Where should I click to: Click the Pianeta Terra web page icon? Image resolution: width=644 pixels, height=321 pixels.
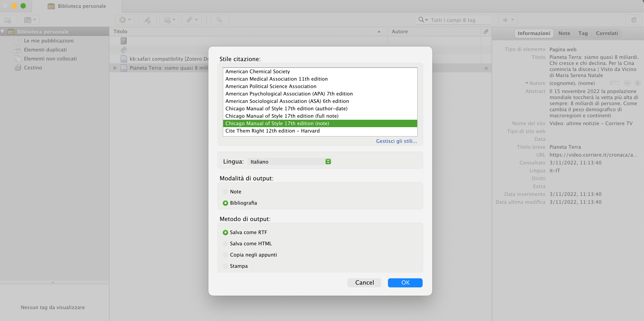coord(123,68)
